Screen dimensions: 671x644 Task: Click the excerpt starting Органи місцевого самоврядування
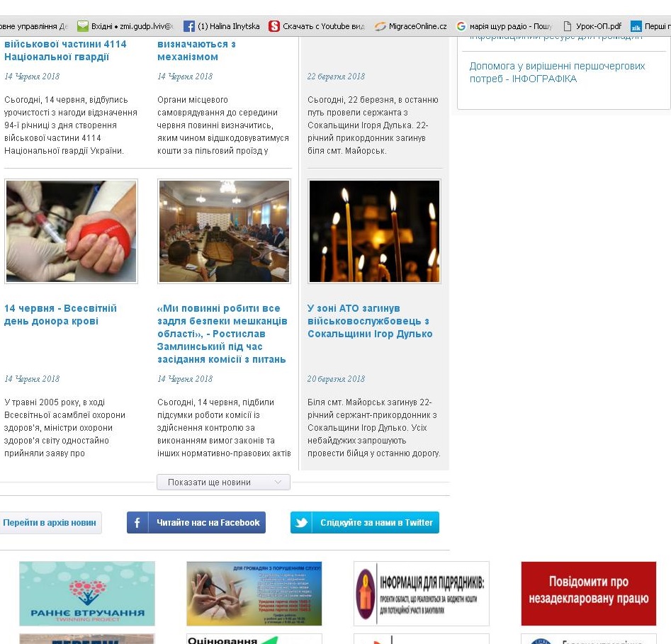tap(223, 125)
